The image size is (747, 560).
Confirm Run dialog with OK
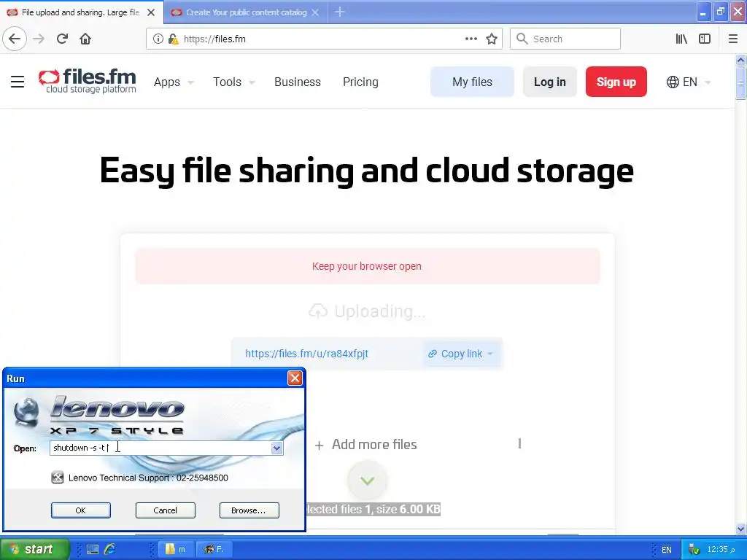click(80, 510)
